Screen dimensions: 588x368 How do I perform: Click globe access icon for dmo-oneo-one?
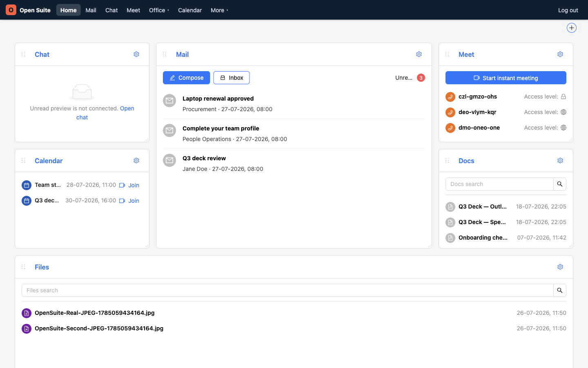(563, 128)
